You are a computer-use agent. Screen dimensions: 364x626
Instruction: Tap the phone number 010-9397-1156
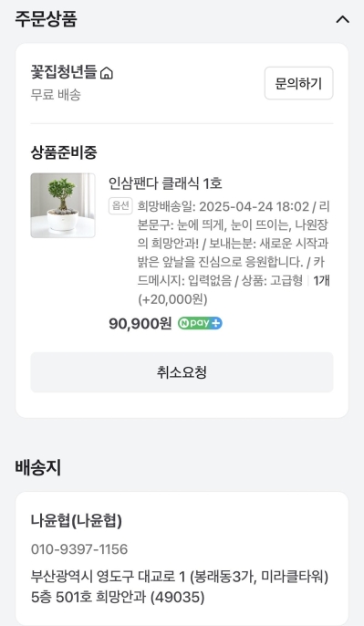(79, 549)
